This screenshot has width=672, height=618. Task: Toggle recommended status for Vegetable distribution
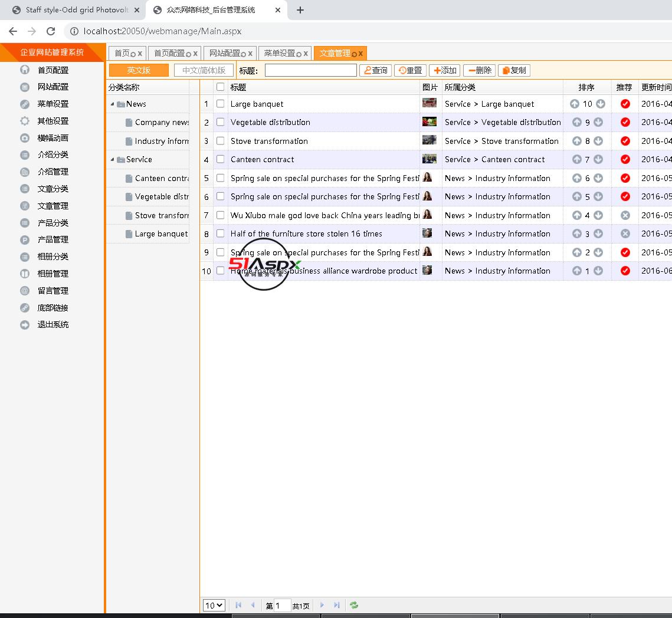pyautogui.click(x=625, y=122)
